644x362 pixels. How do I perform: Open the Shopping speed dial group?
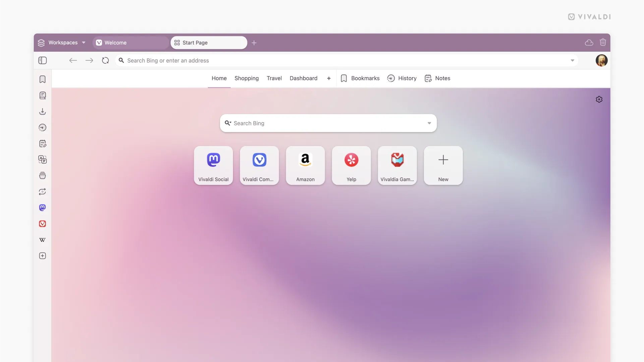(246, 78)
